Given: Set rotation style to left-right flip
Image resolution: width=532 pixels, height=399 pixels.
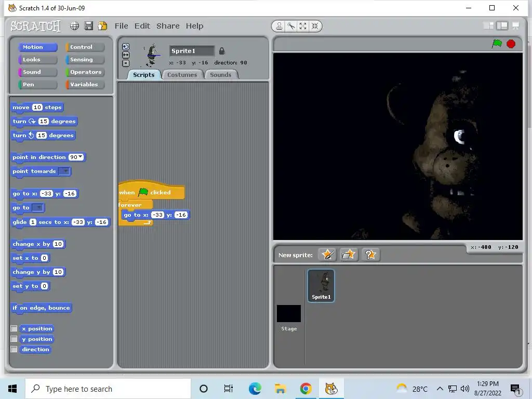Looking at the screenshot, I should [126, 55].
